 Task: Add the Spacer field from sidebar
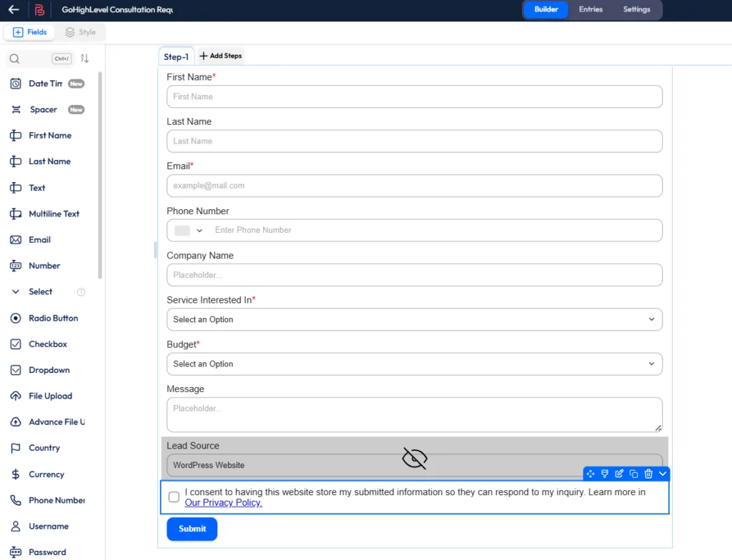point(47,110)
